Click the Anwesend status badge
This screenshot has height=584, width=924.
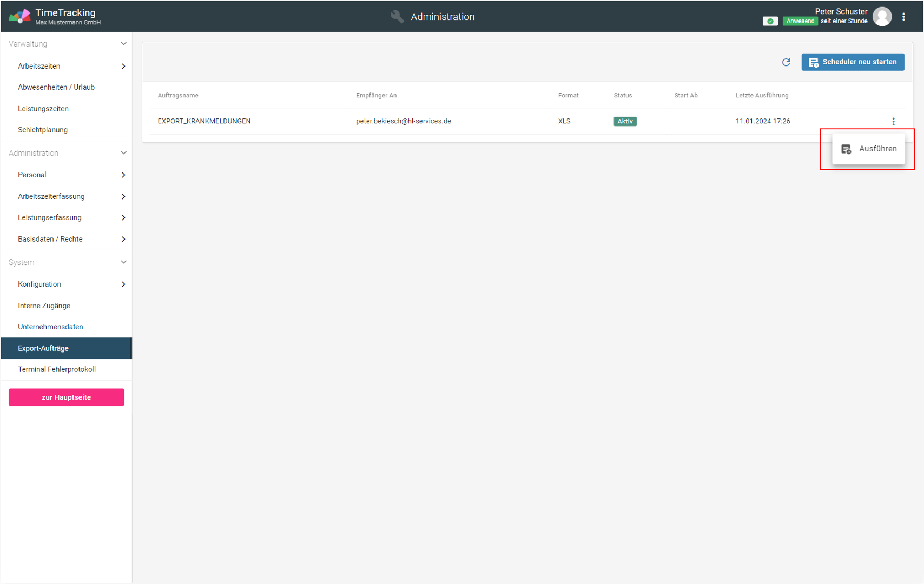click(800, 21)
